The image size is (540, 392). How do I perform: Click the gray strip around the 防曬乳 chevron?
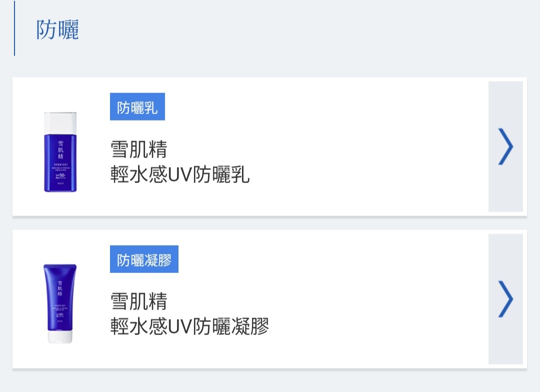(505, 190)
